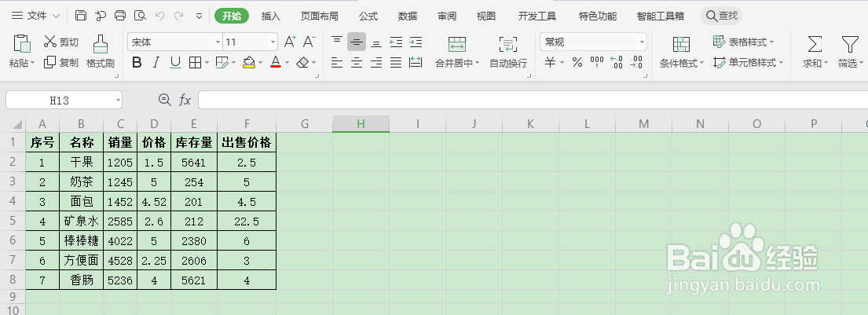
Task: Switch to the 插入 Insert tab
Action: point(271,16)
